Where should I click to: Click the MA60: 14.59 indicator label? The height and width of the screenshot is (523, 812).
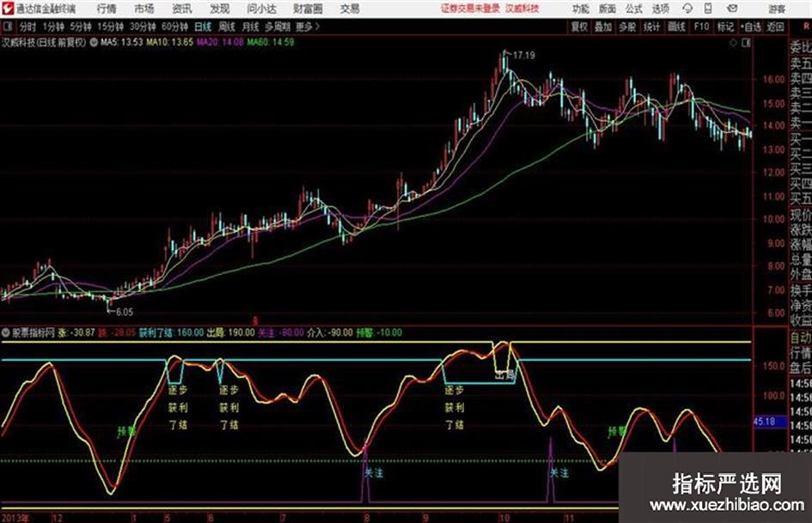(x=271, y=42)
